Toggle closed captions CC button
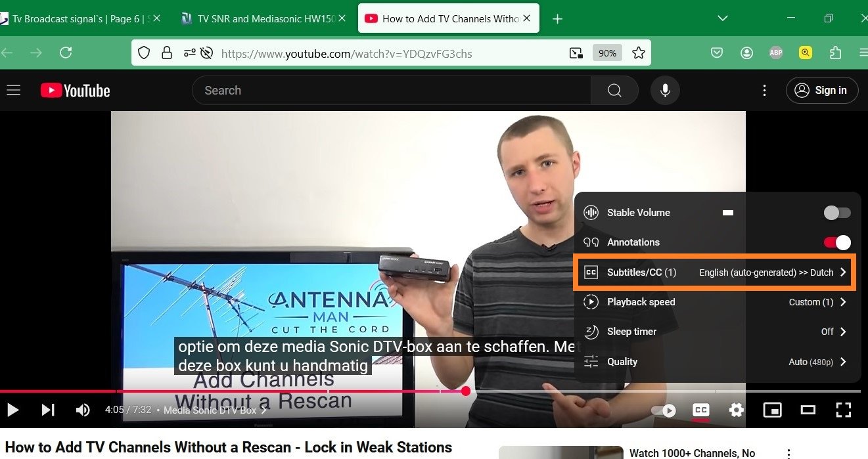868x459 pixels. coord(701,410)
